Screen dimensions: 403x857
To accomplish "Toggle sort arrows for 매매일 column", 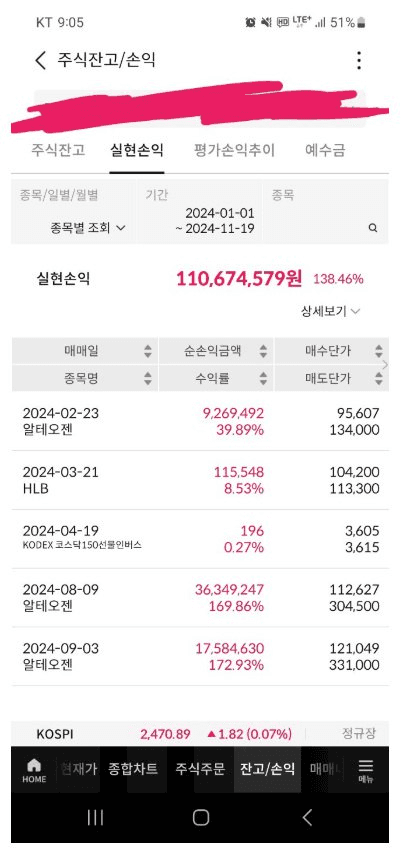I will tap(148, 351).
